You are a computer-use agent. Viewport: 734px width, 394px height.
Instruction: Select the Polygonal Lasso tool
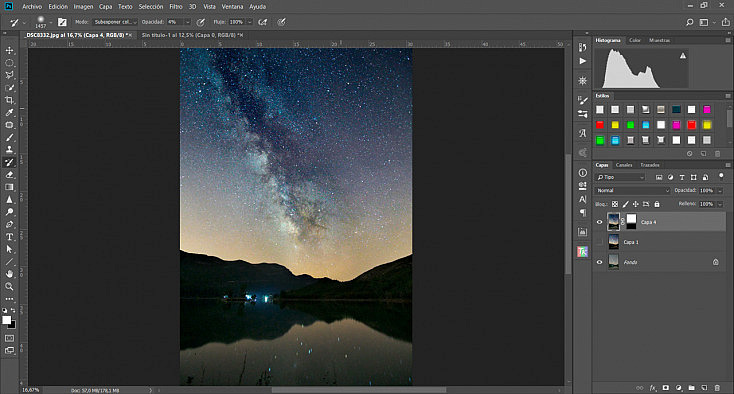pyautogui.click(x=9, y=75)
